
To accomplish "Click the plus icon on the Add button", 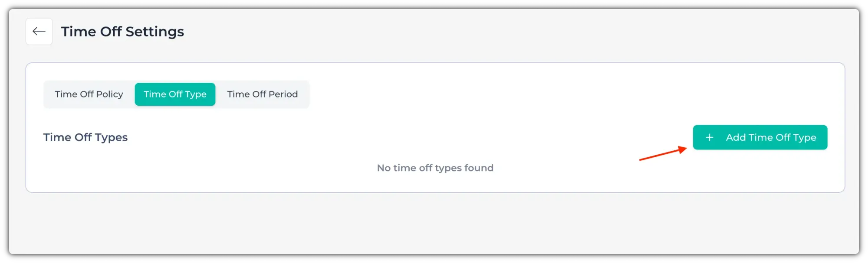I will point(709,137).
